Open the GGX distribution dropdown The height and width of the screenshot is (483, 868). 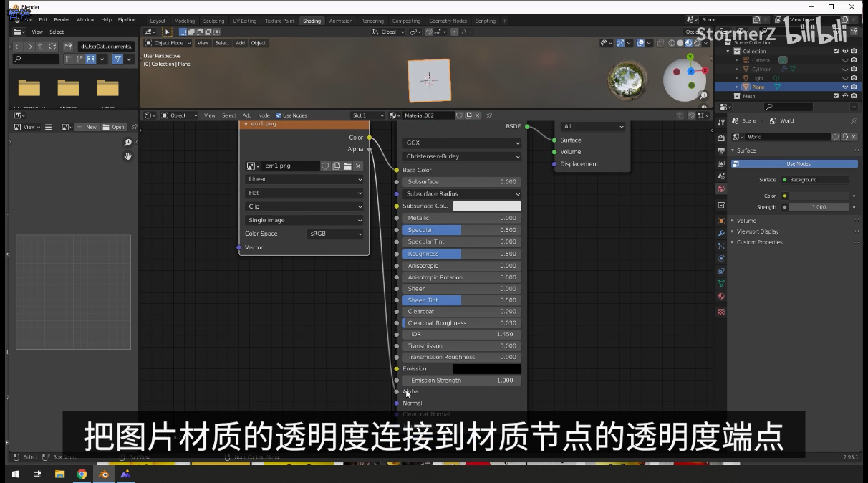[461, 144]
